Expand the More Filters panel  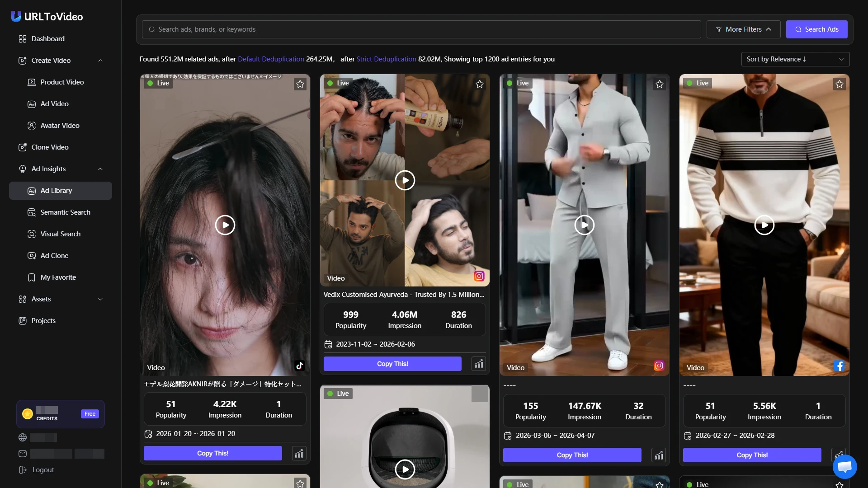pyautogui.click(x=743, y=29)
